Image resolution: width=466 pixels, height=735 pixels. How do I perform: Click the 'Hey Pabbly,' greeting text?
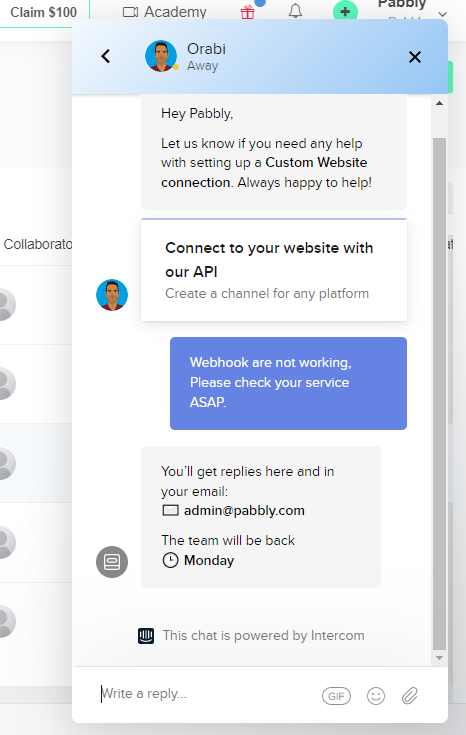click(197, 113)
